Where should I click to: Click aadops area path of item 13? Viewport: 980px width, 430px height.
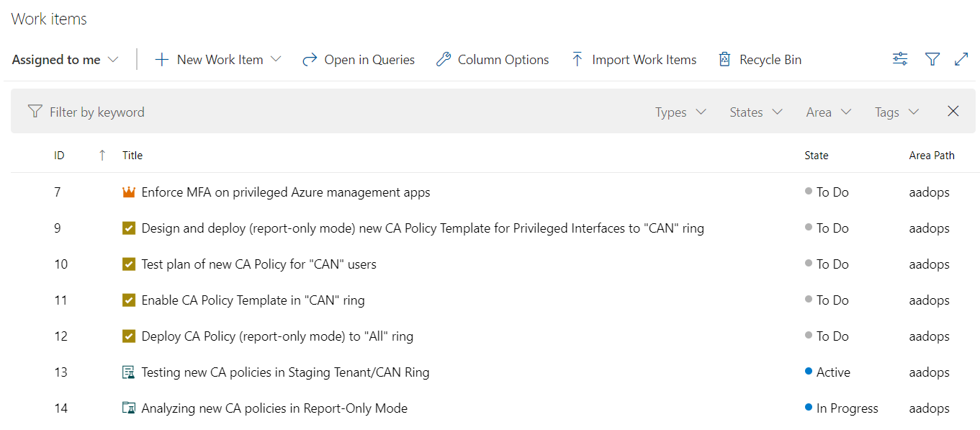(x=929, y=372)
